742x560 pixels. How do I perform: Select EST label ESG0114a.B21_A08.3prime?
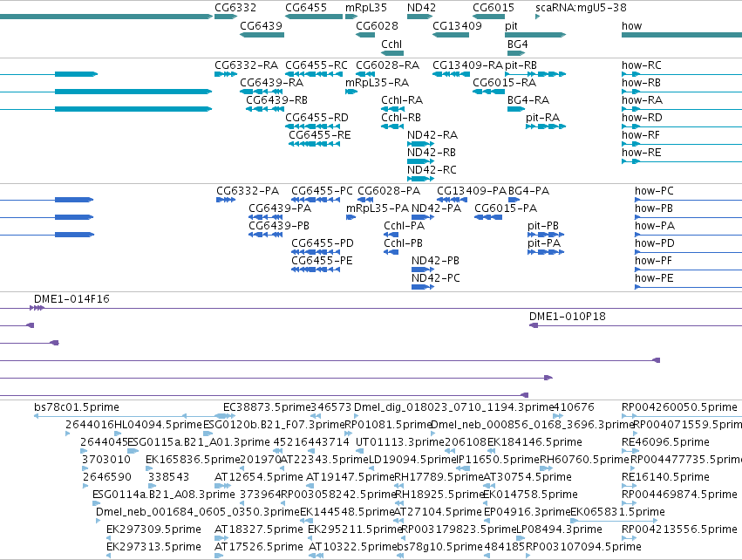(x=164, y=495)
